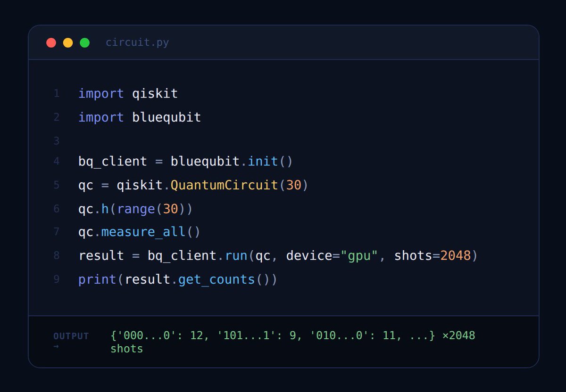
Task: Click the "gpu" string value
Action: click(359, 256)
